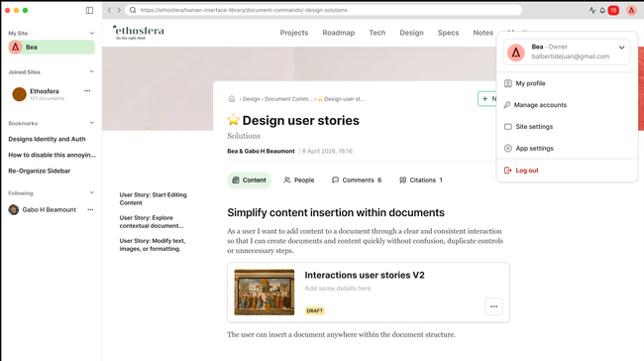Open the Comments tab
644x361 pixels.
coord(357,180)
